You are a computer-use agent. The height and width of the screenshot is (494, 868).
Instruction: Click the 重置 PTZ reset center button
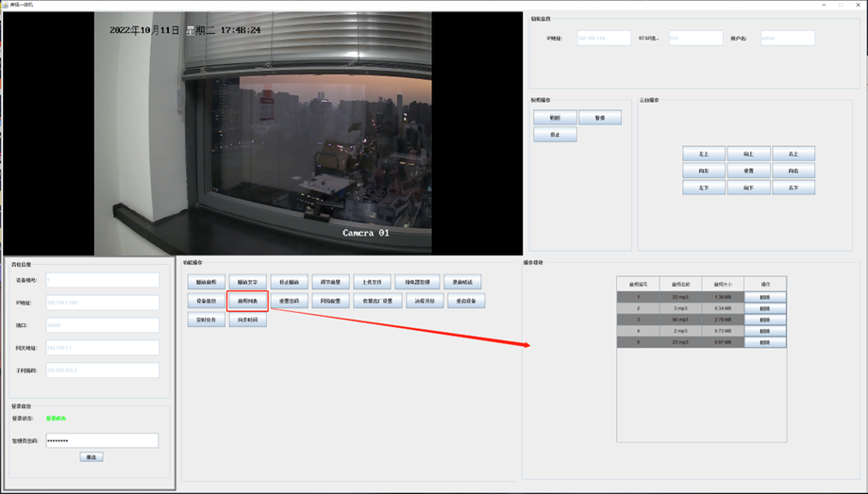click(x=749, y=171)
